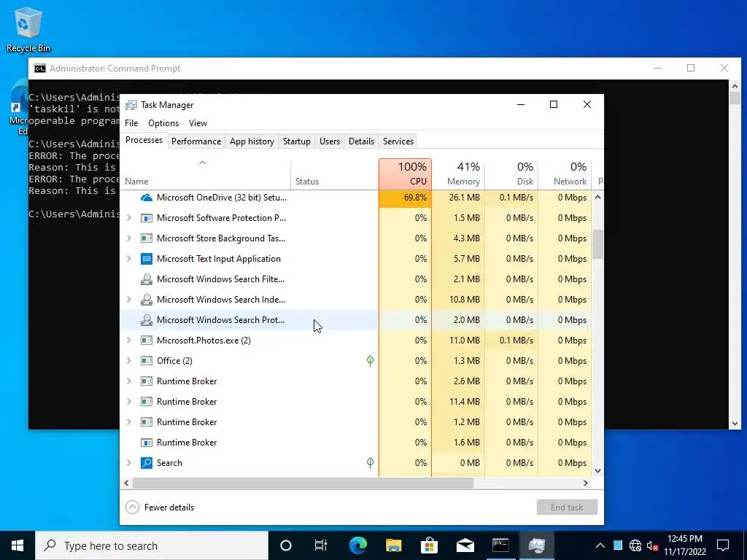Click the Windows Search Protocol Host icon
The width and height of the screenshot is (747, 560).
pos(146,320)
